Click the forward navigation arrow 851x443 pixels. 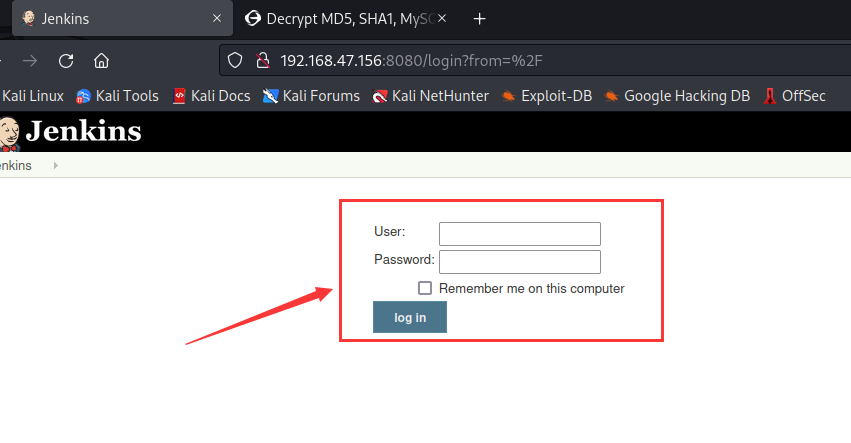pyautogui.click(x=30, y=61)
